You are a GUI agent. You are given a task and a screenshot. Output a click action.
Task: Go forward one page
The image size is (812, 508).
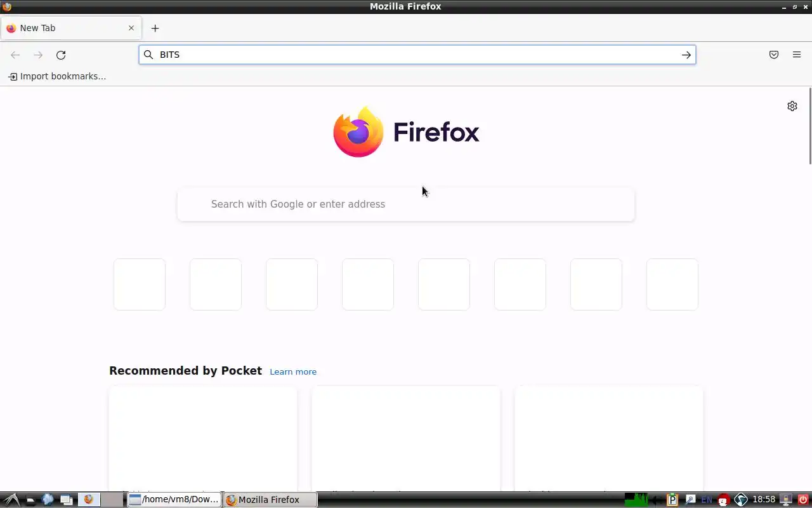click(38, 55)
